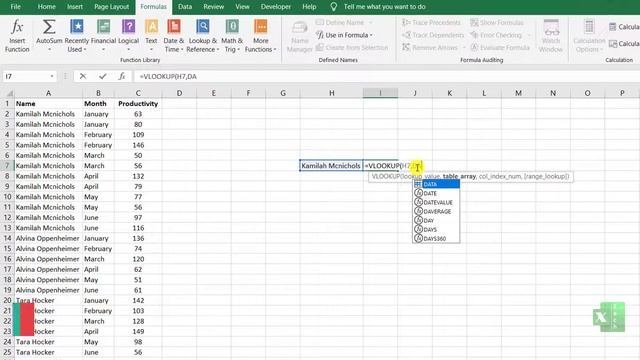Image resolution: width=640 pixels, height=360 pixels.
Task: Select column C header
Action: point(138,93)
